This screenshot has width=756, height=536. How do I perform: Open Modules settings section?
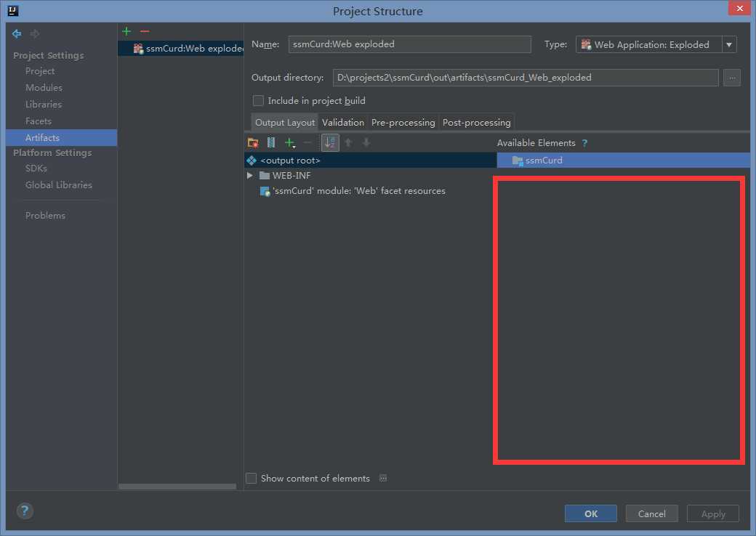[x=44, y=88]
